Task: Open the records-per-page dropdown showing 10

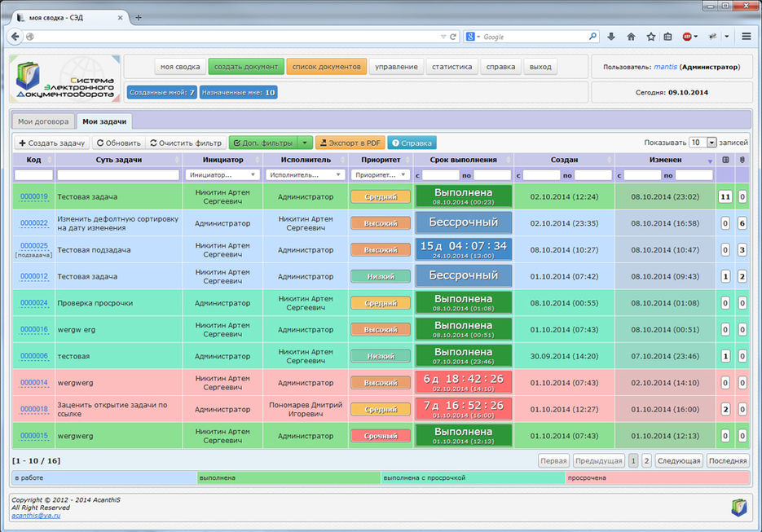Action: pyautogui.click(x=703, y=143)
